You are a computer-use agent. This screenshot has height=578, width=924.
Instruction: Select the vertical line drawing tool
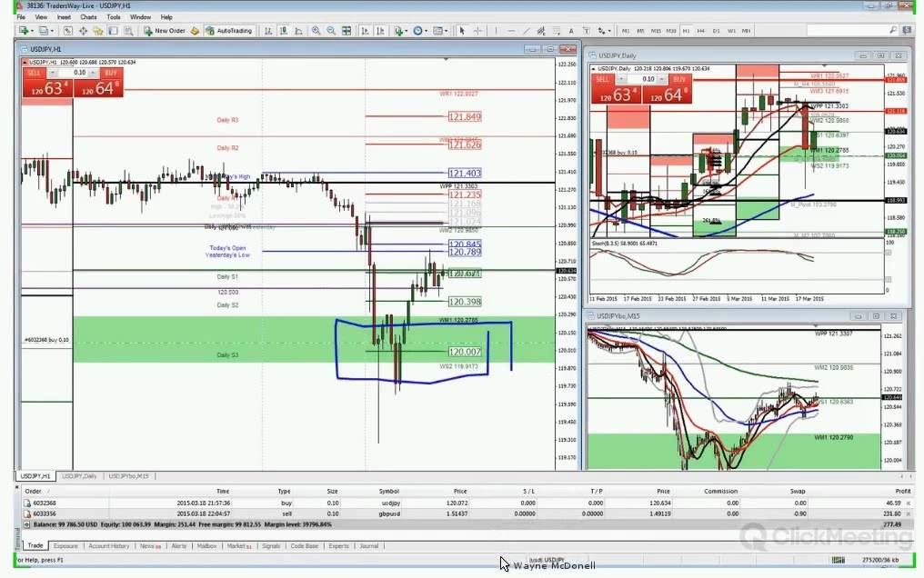coord(496,31)
